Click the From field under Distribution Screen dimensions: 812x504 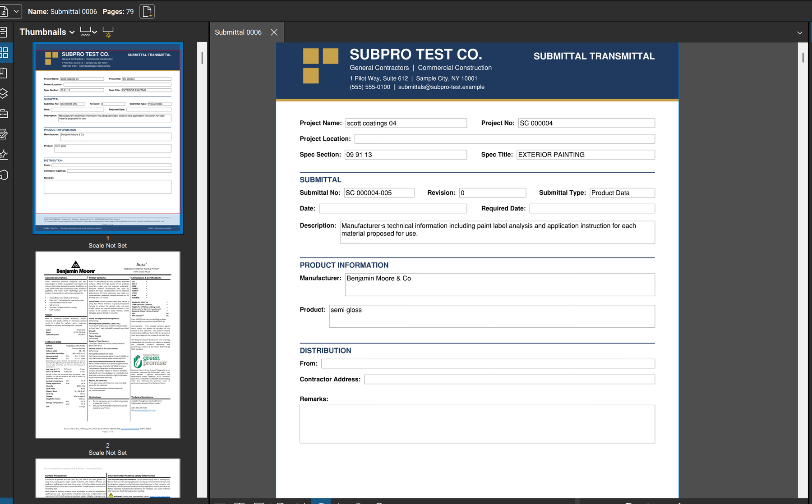(x=488, y=364)
